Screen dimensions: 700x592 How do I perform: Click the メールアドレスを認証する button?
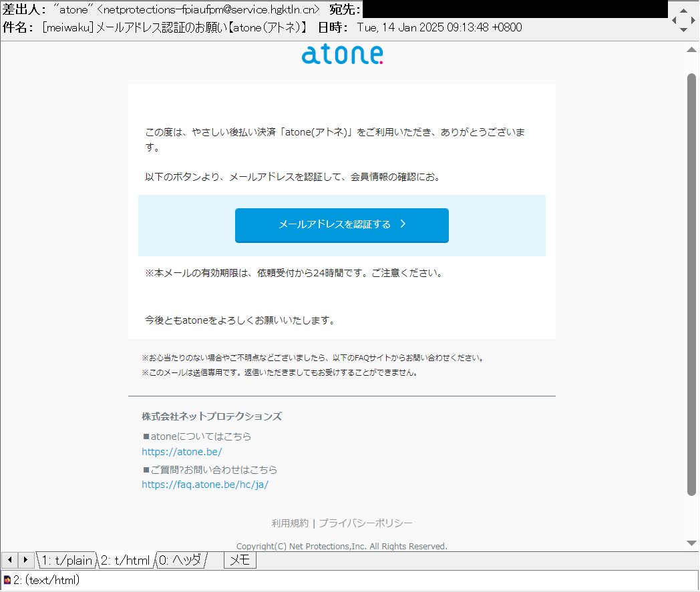pos(341,226)
